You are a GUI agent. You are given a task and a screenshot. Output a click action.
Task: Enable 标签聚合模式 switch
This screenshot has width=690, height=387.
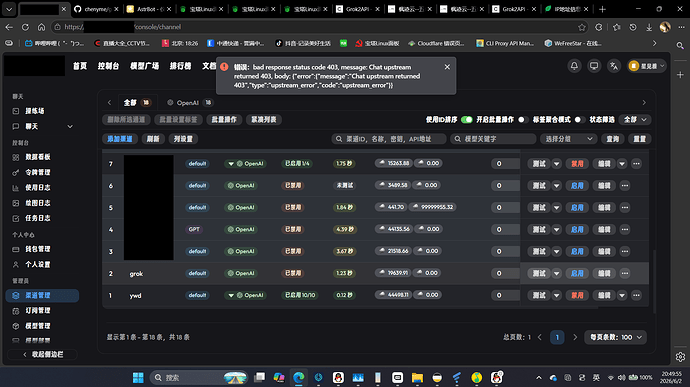point(579,120)
